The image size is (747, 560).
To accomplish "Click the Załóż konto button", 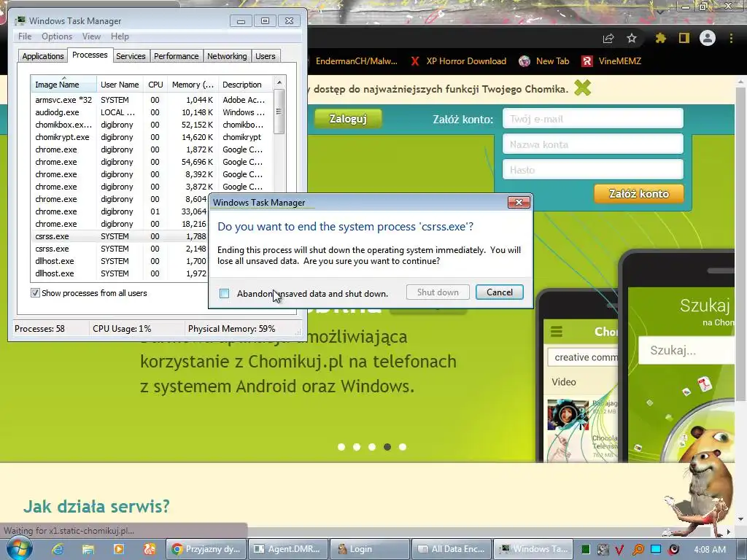I will click(639, 194).
